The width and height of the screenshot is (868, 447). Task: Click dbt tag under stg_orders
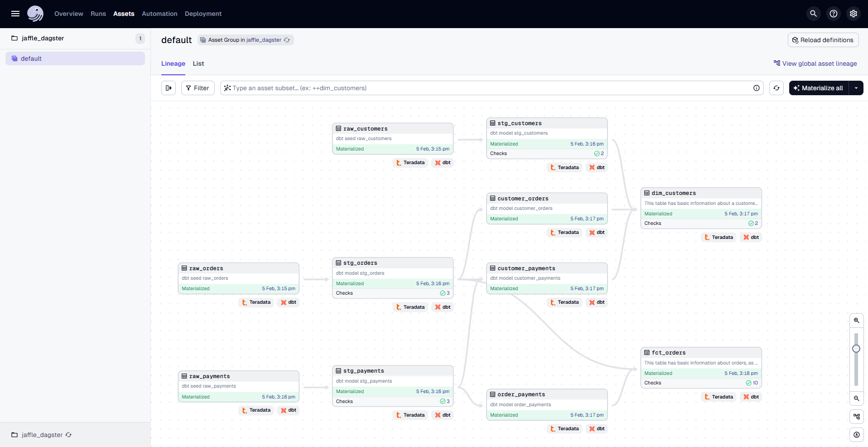tap(443, 307)
